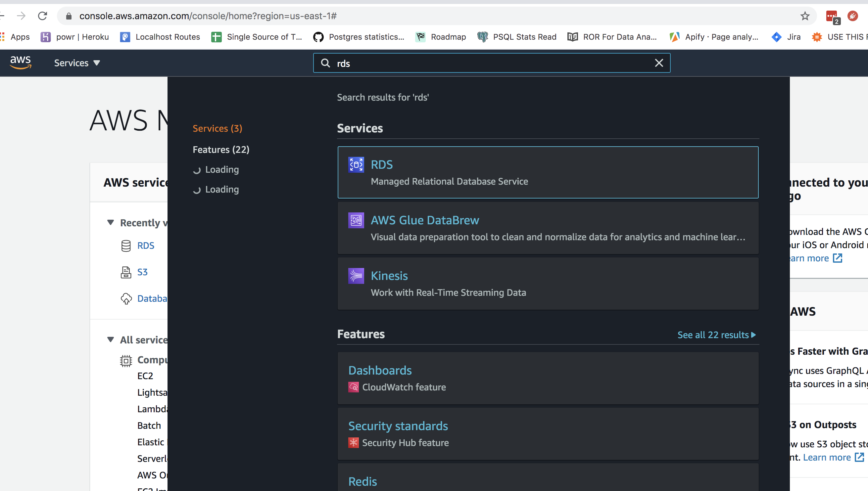Click the Kinesis service icon

coord(356,276)
